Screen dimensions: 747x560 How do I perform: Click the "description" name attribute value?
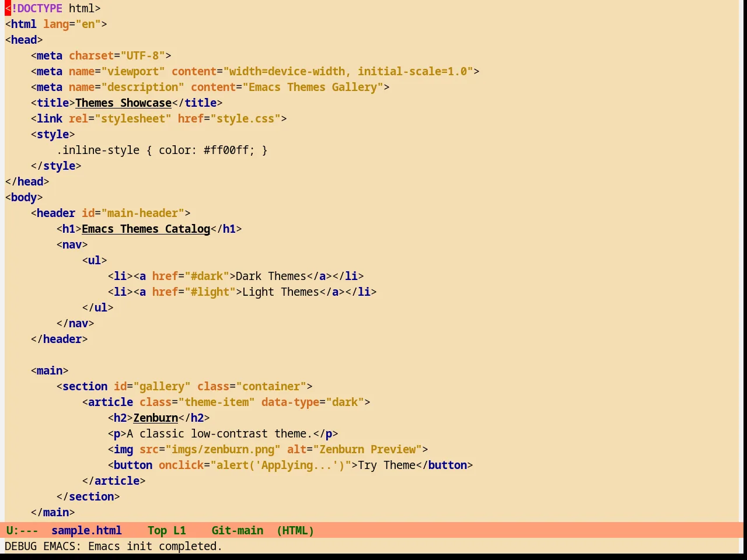pos(143,87)
